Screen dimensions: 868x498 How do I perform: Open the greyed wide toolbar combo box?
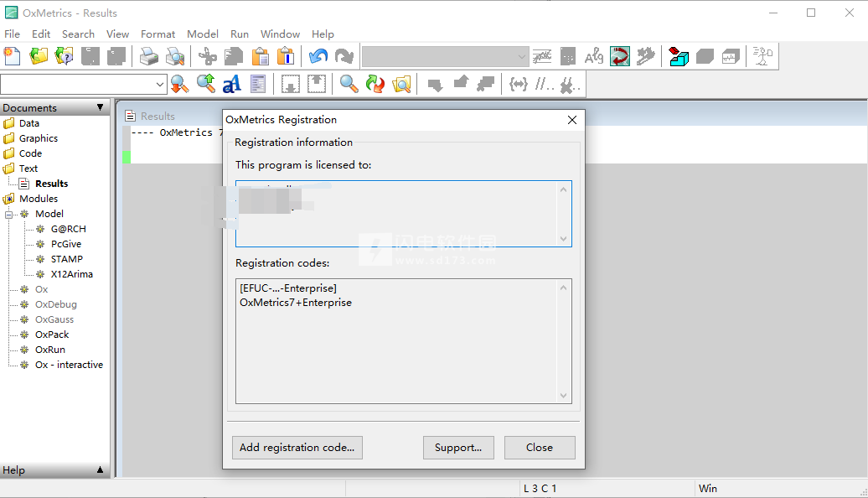pyautogui.click(x=445, y=56)
